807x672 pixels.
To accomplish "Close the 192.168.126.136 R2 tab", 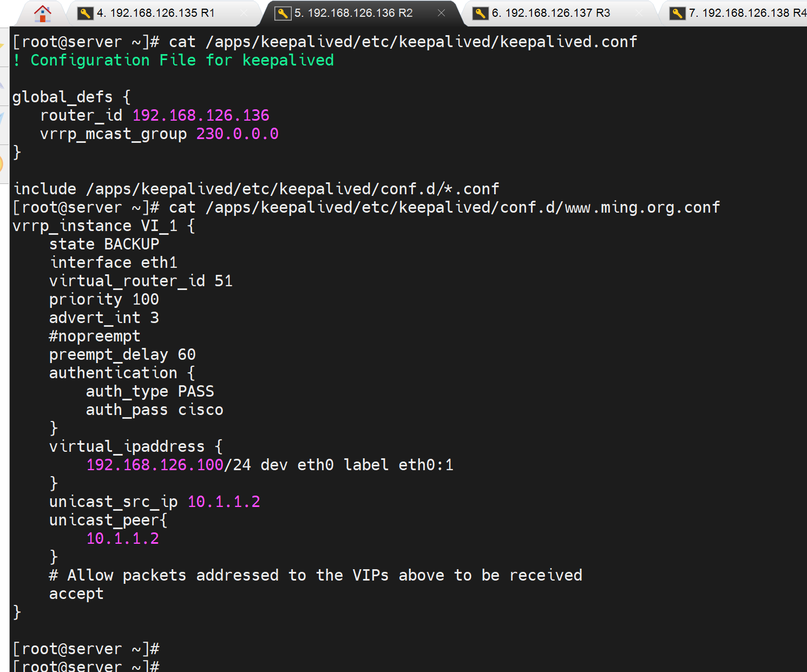I will pos(442,13).
